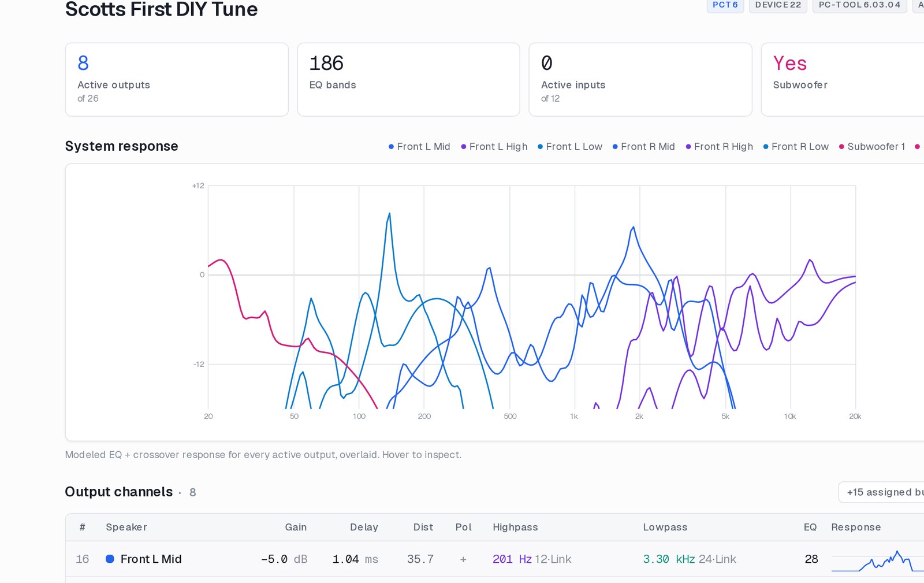Viewport: 924px width, 583px height.
Task: Toggle Front R High legend entry
Action: pyautogui.click(x=720, y=147)
